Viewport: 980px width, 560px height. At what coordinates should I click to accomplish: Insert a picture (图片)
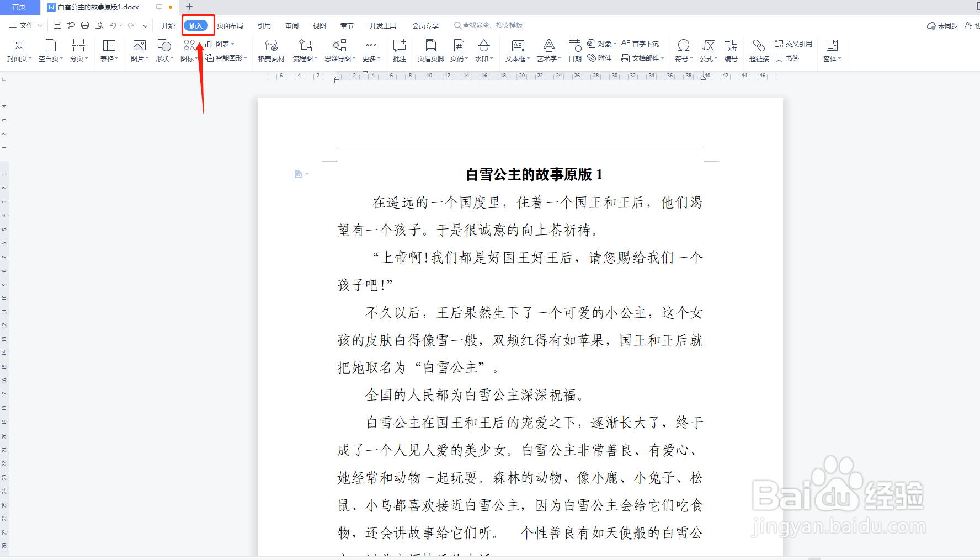pos(140,51)
